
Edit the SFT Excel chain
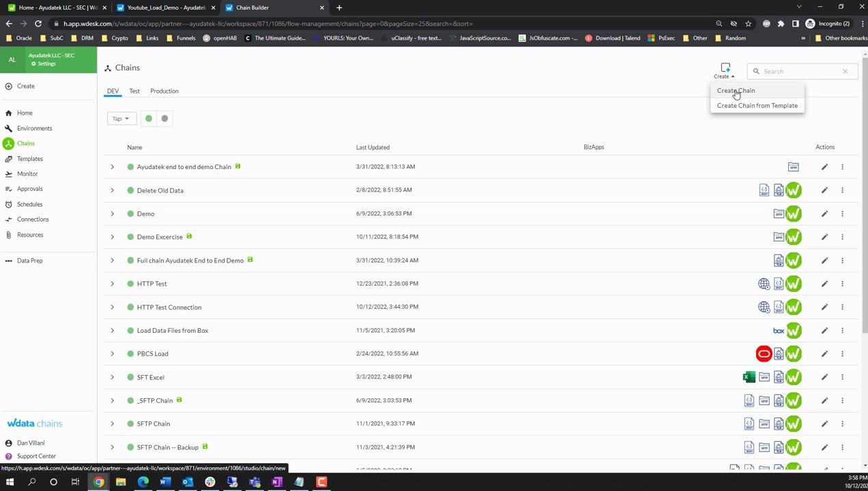point(824,377)
